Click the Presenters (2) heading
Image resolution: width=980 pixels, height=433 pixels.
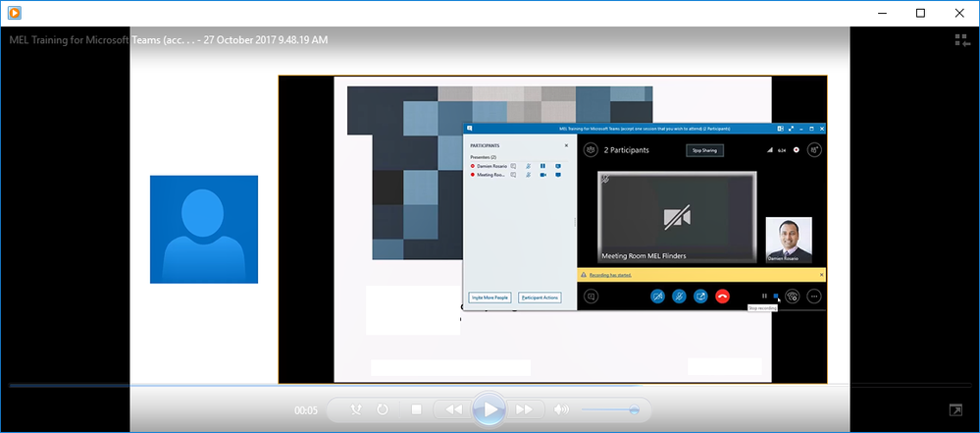(483, 157)
